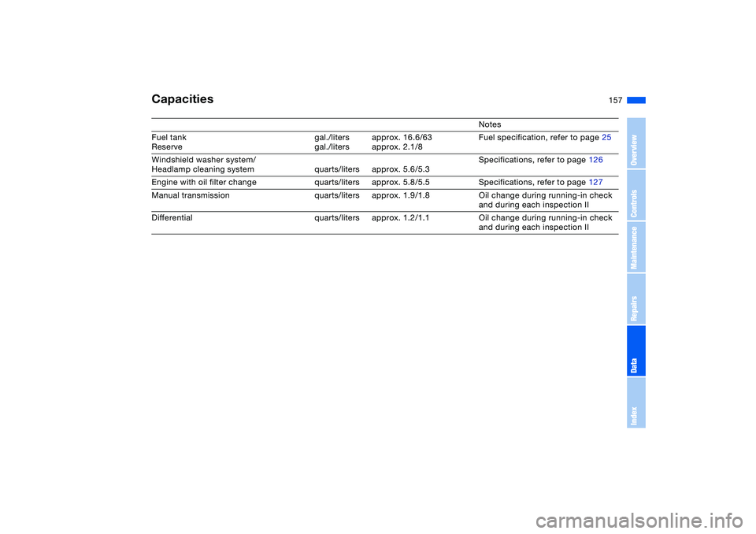Click the value approx. 1.2/1.1

tap(400, 217)
